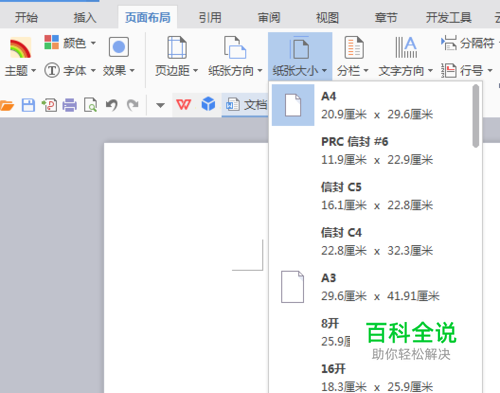This screenshot has height=393, width=500.
Task: Click the A3 page thumbnail icon
Action: click(292, 287)
